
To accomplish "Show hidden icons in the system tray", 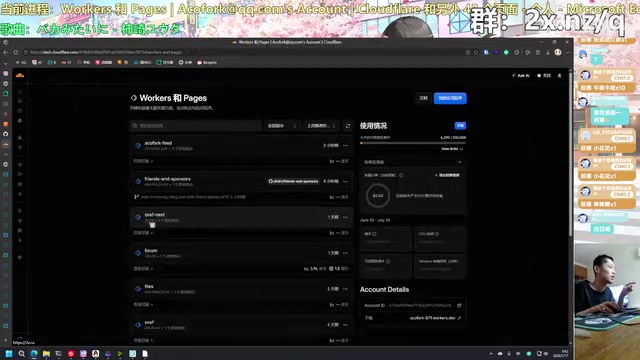I will point(491,354).
